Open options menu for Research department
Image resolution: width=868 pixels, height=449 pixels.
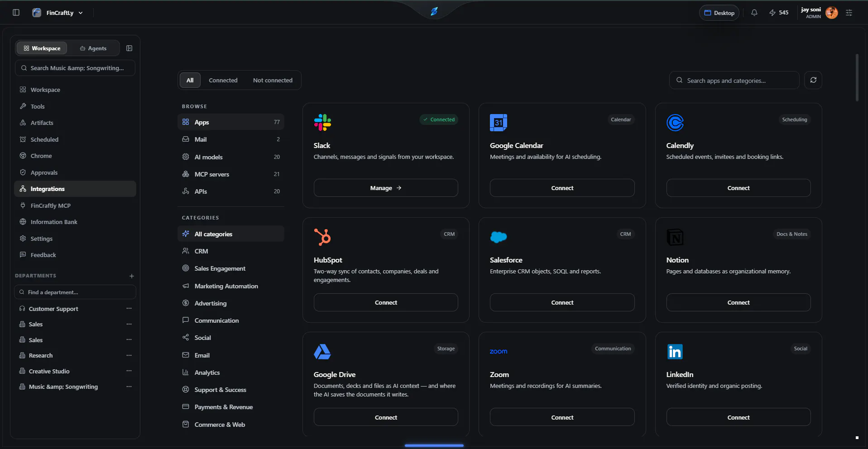point(129,355)
